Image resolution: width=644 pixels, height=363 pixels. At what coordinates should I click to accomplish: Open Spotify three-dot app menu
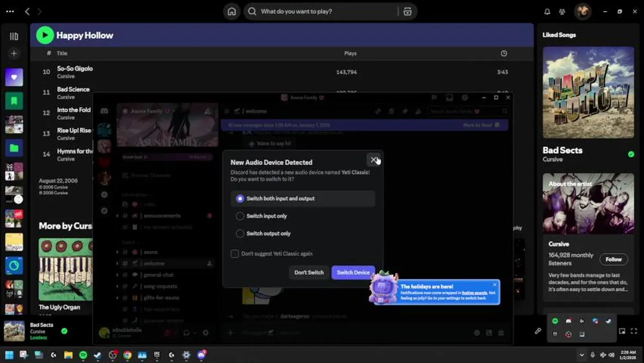coord(10,11)
